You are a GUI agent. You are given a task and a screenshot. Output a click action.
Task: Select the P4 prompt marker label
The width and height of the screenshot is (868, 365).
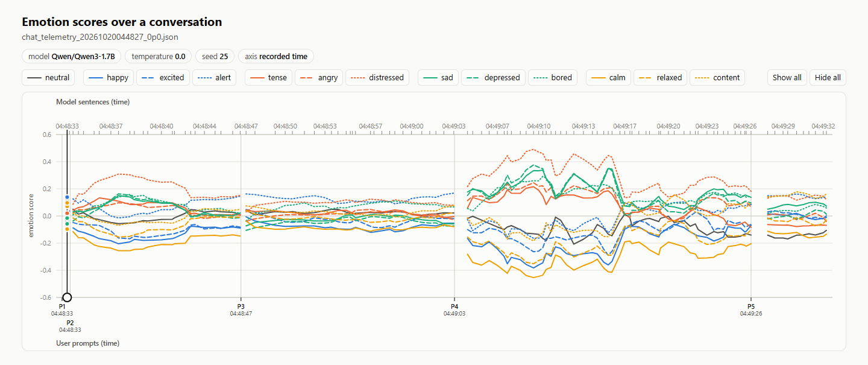[x=454, y=306]
